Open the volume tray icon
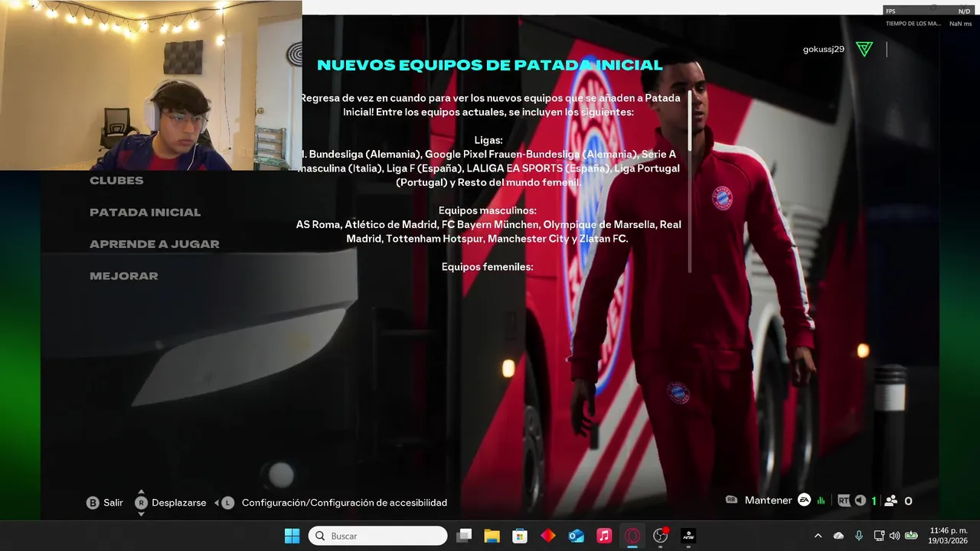Screen dimensions: 980x551 894,536
